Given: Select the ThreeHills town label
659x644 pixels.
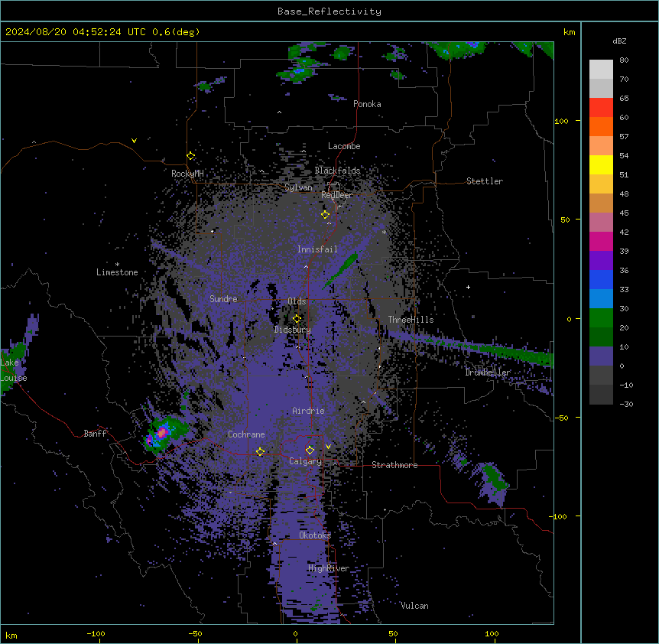Looking at the screenshot, I should [x=411, y=320].
